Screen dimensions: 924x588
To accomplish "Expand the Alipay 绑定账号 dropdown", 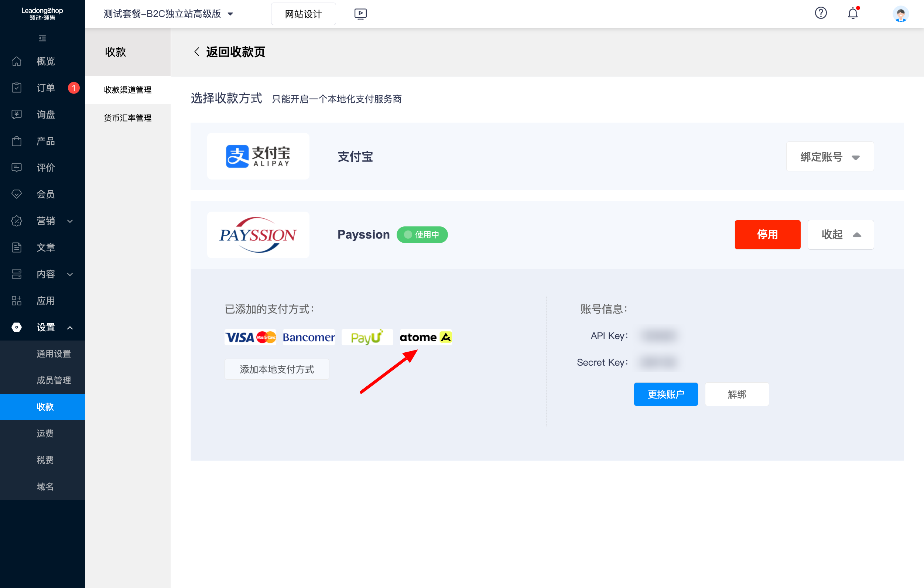I will [829, 157].
